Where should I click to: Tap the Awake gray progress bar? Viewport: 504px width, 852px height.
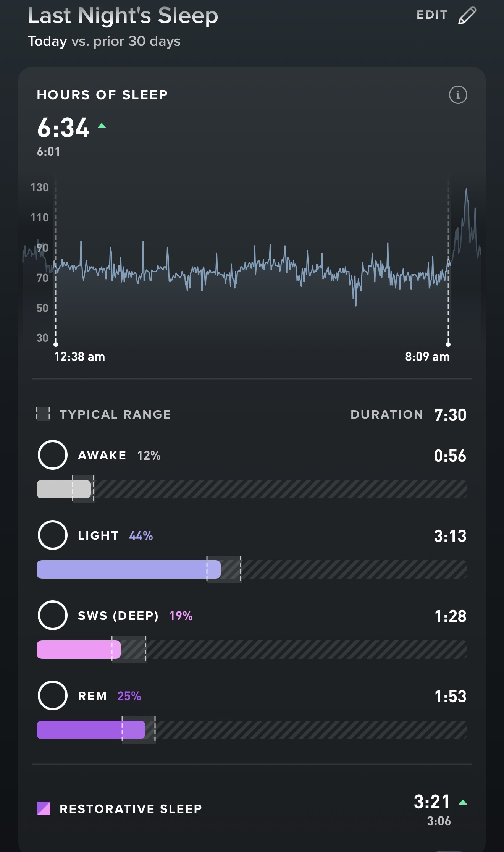(x=64, y=489)
